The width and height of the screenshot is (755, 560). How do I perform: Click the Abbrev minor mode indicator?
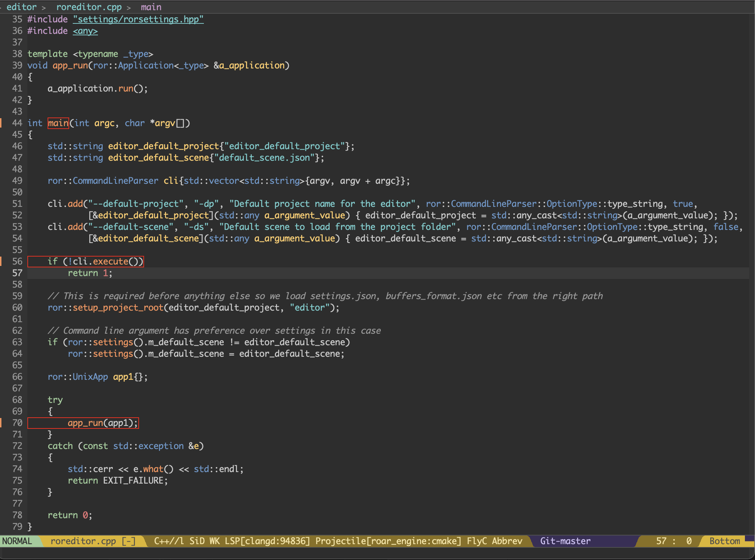tap(507, 541)
